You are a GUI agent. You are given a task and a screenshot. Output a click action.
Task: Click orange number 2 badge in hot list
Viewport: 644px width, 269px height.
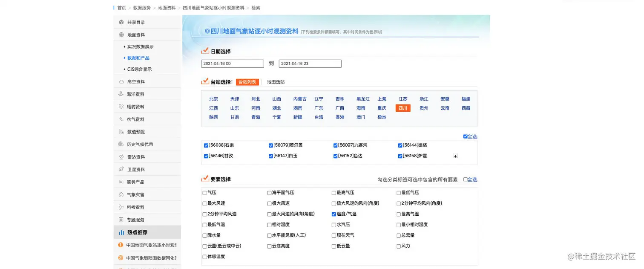coord(121,257)
